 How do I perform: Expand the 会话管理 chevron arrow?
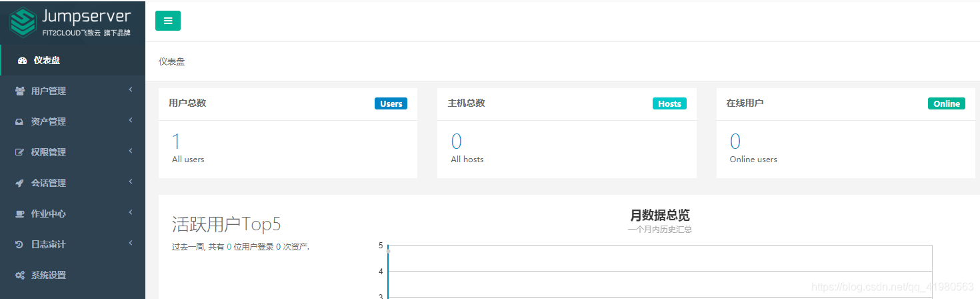coord(131,182)
